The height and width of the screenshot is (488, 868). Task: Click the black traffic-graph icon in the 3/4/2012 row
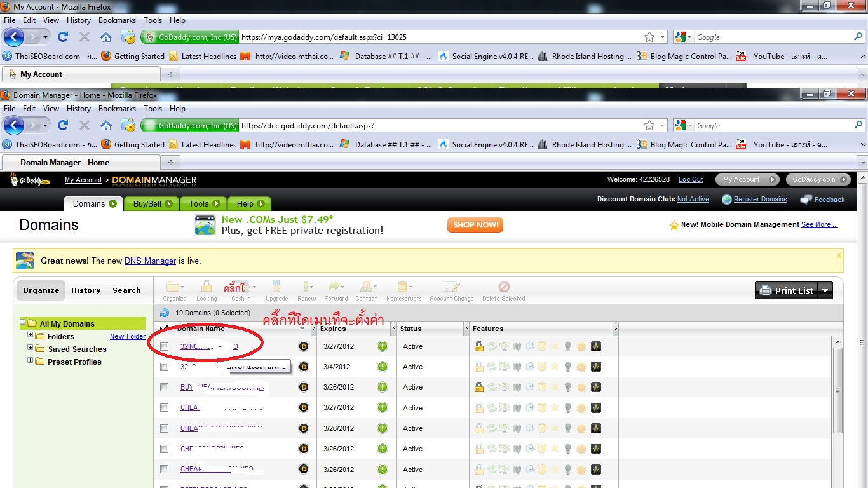pos(595,367)
